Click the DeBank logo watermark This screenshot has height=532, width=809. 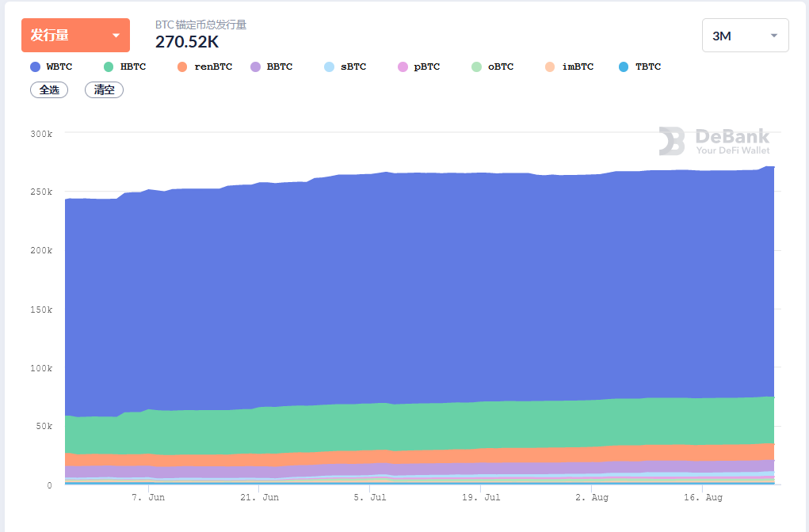[x=714, y=142]
